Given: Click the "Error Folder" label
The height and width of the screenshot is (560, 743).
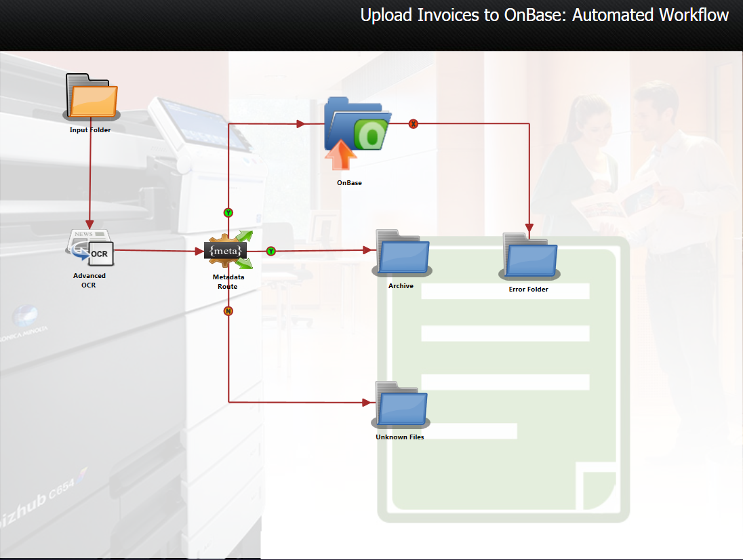Looking at the screenshot, I should pos(528,289).
